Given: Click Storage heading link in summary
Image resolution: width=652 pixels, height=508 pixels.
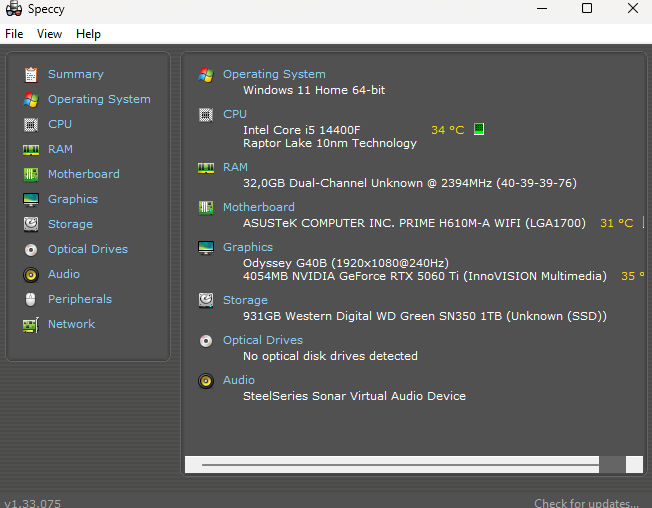Looking at the screenshot, I should coord(245,300).
